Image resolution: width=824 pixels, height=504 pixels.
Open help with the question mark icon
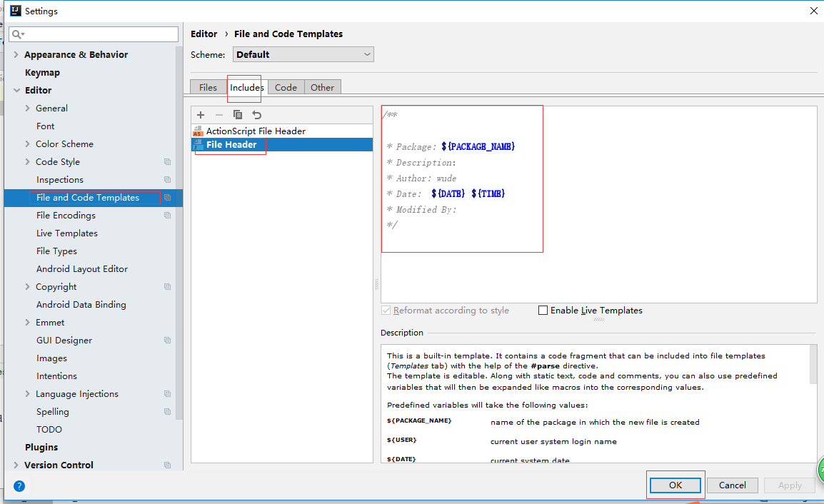click(x=19, y=486)
